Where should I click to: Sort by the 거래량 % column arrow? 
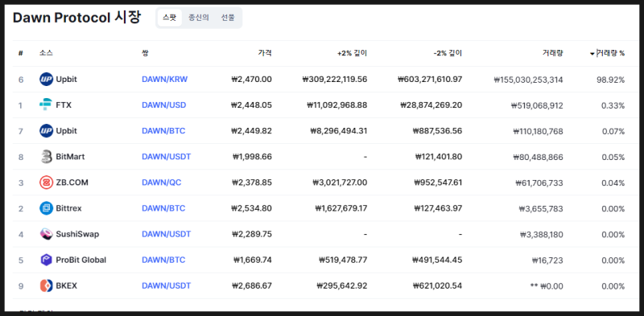coord(592,53)
